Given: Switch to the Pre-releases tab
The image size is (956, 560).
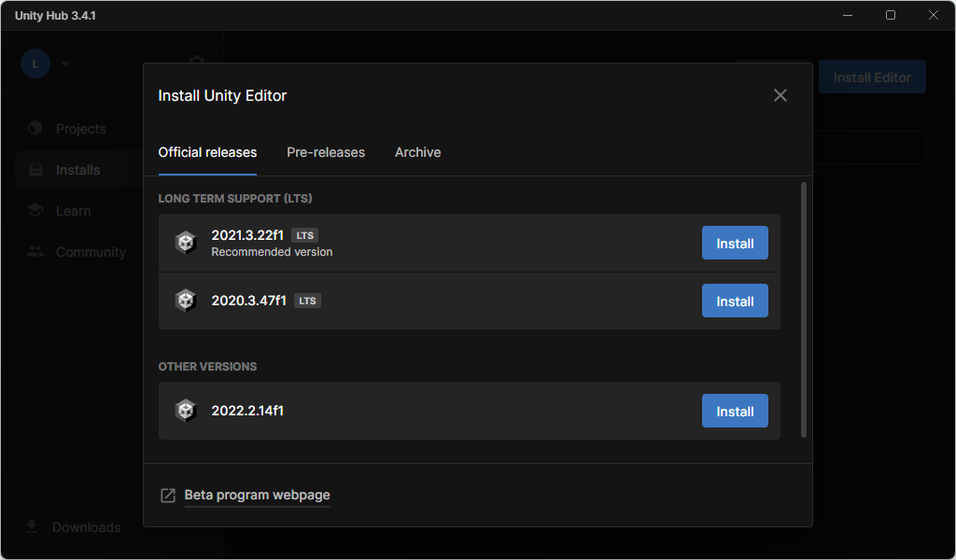Looking at the screenshot, I should pos(326,152).
